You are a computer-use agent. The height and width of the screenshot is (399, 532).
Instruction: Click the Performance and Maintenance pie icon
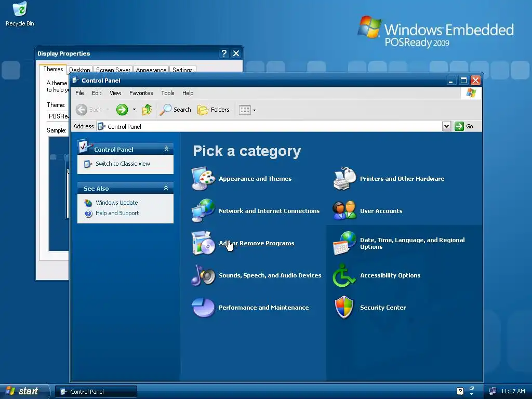[x=203, y=308]
